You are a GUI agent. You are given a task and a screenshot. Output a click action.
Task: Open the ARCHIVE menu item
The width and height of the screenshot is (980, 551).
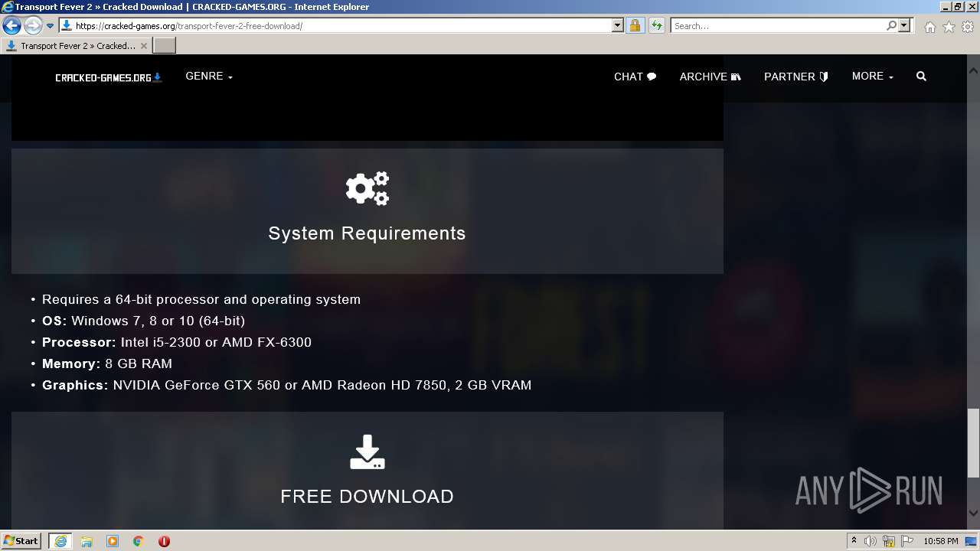710,77
